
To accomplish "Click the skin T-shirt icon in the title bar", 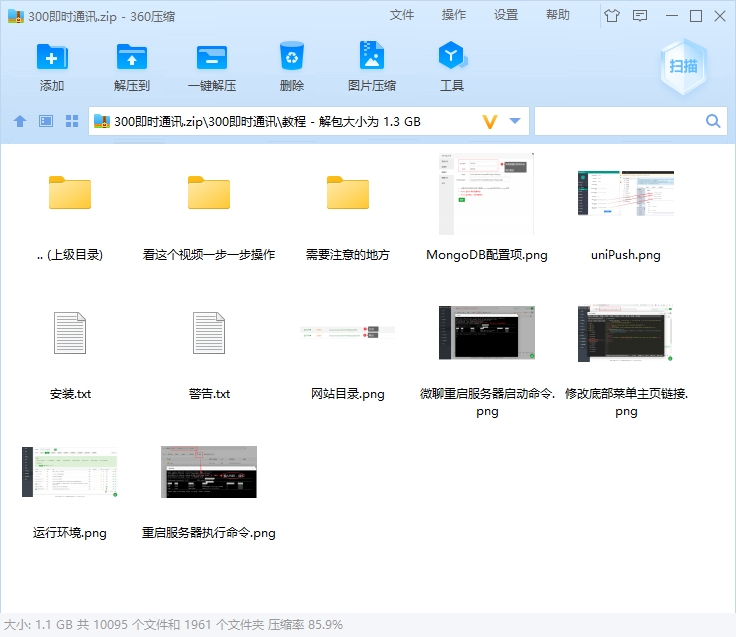I will (611, 15).
